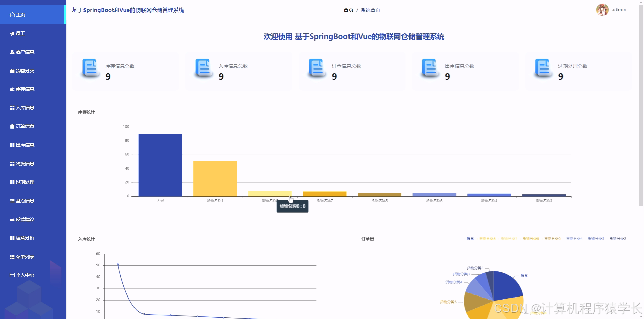Click the 员工 employee icon

click(x=12, y=33)
